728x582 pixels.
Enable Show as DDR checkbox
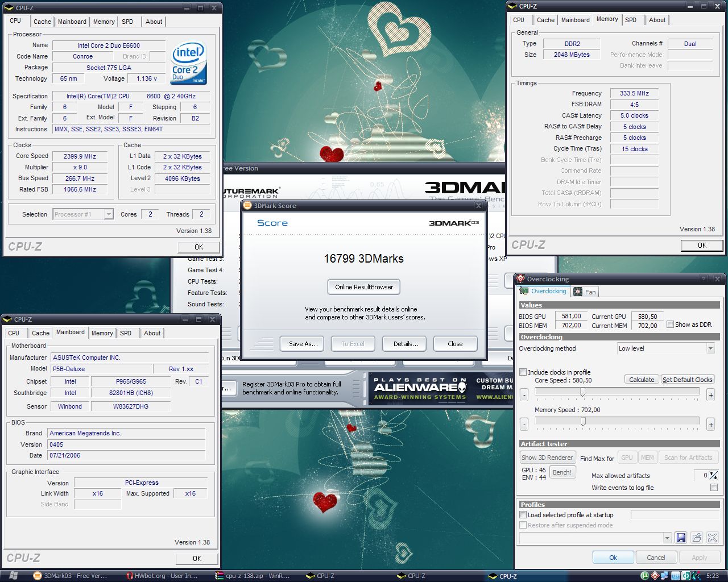[x=671, y=325]
